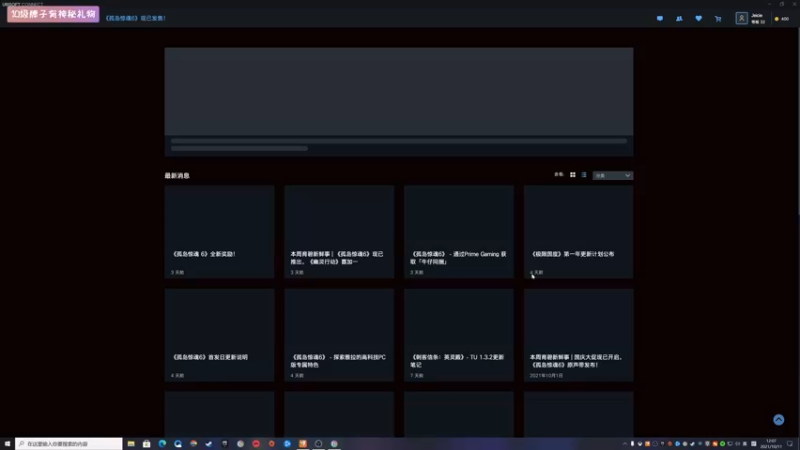Open the chat messages icon
Viewport: 800px width, 450px height.
point(660,18)
